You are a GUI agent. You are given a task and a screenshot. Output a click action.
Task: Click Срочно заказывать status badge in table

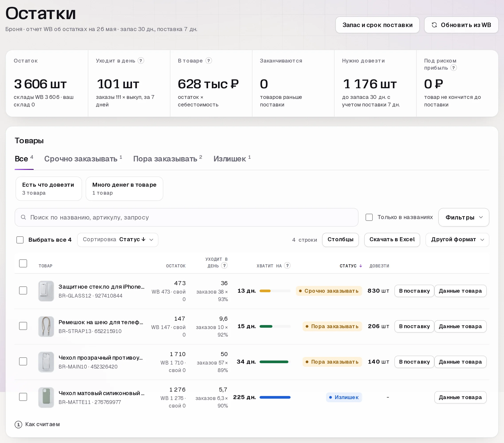329,291
